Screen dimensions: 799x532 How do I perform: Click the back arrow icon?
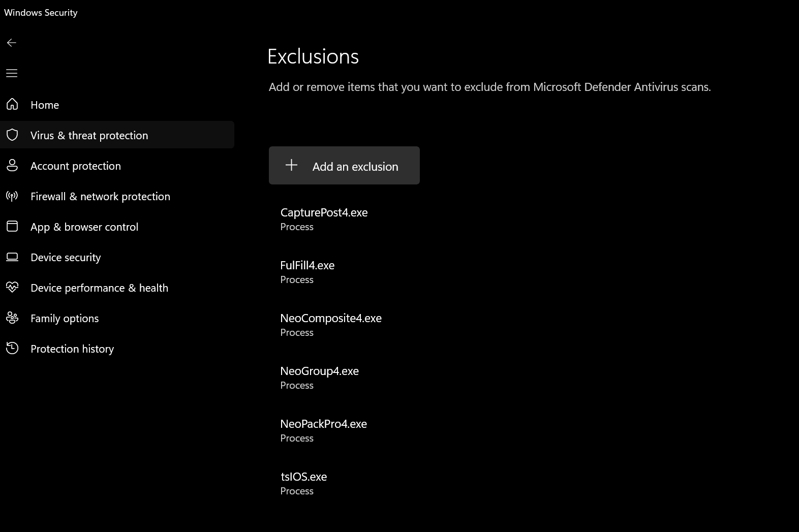click(x=12, y=43)
